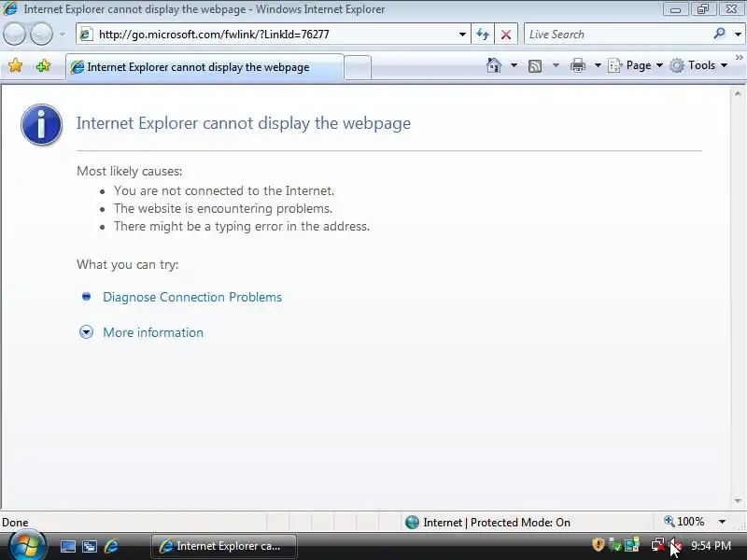Click the Stop loading button
Viewport: 747px width, 560px height.
(x=506, y=35)
